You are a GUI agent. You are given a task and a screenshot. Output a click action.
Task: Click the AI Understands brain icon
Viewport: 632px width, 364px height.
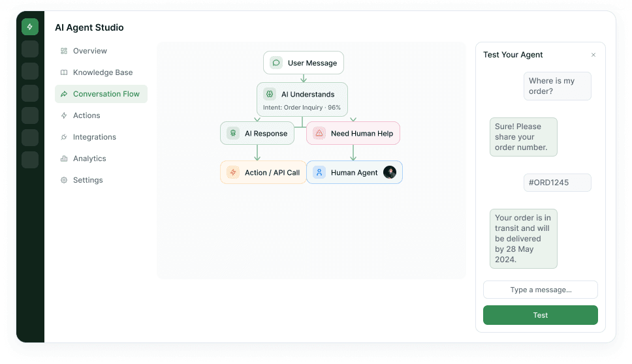pos(270,94)
